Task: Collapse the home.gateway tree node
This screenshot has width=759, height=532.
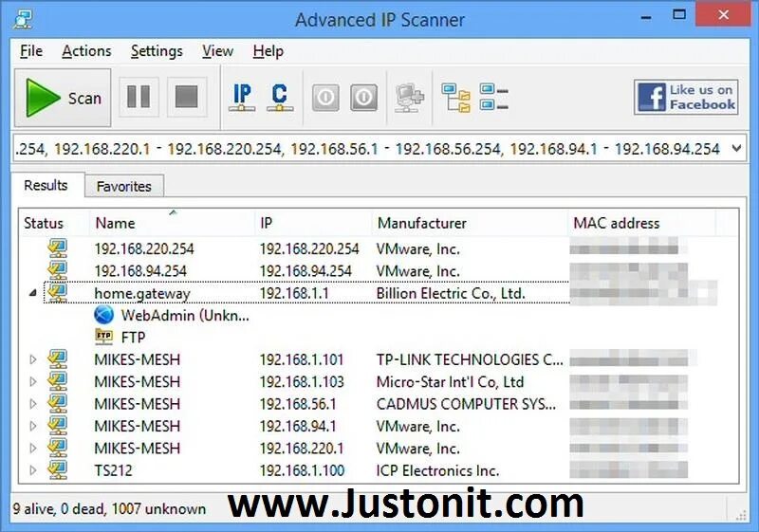Action: (x=32, y=293)
